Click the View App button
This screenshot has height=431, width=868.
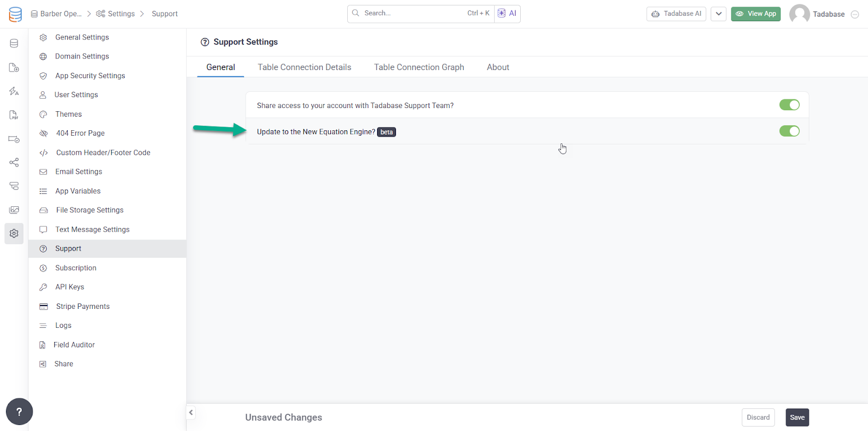tap(755, 14)
